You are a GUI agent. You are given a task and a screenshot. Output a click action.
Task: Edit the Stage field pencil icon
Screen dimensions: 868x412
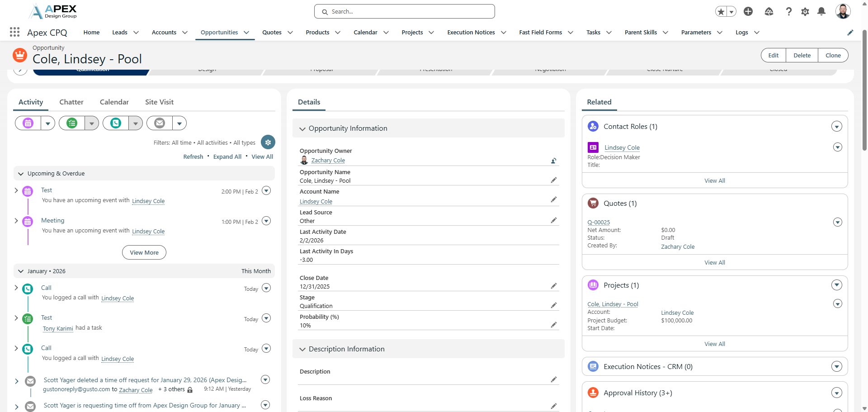[553, 306]
